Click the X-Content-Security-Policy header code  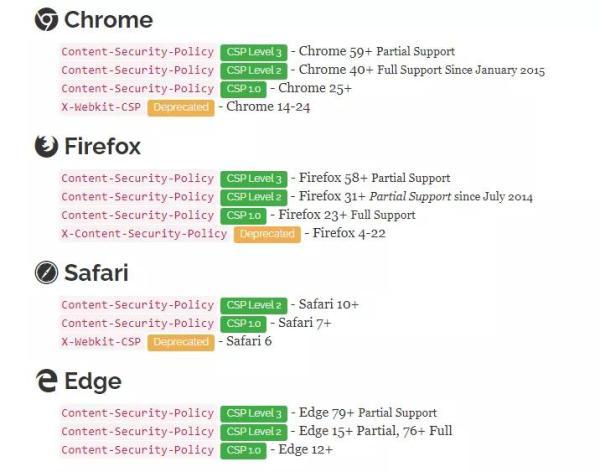144,234
